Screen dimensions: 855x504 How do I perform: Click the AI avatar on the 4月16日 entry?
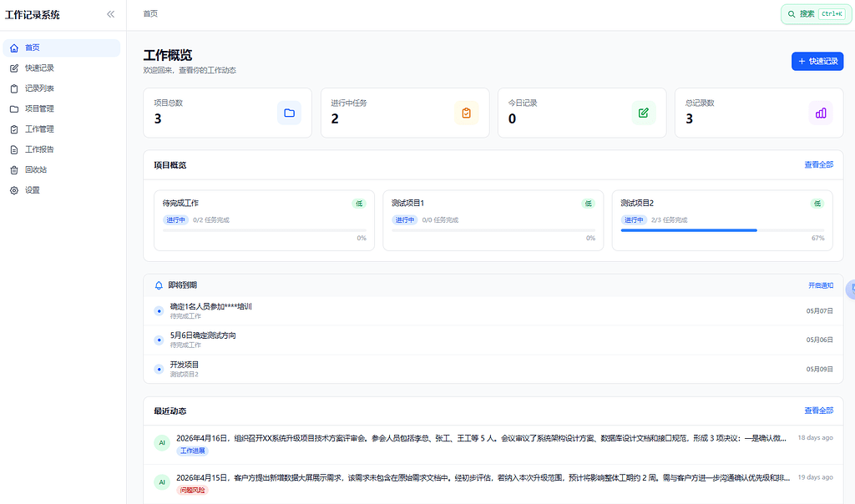coord(162,443)
